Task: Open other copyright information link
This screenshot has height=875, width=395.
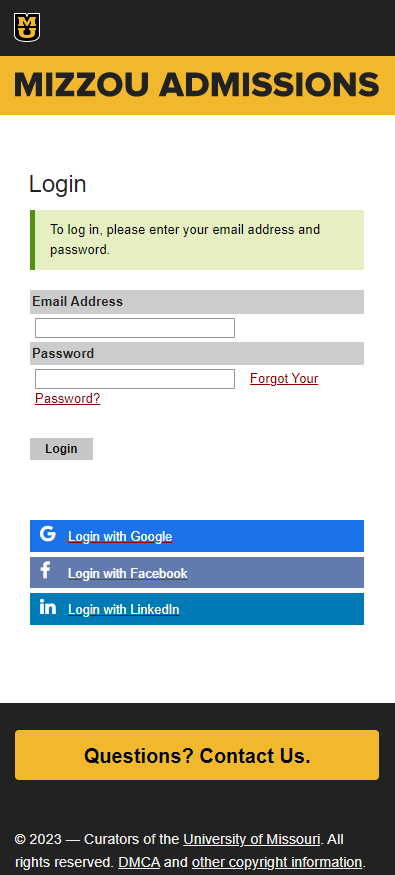Action: [x=277, y=862]
